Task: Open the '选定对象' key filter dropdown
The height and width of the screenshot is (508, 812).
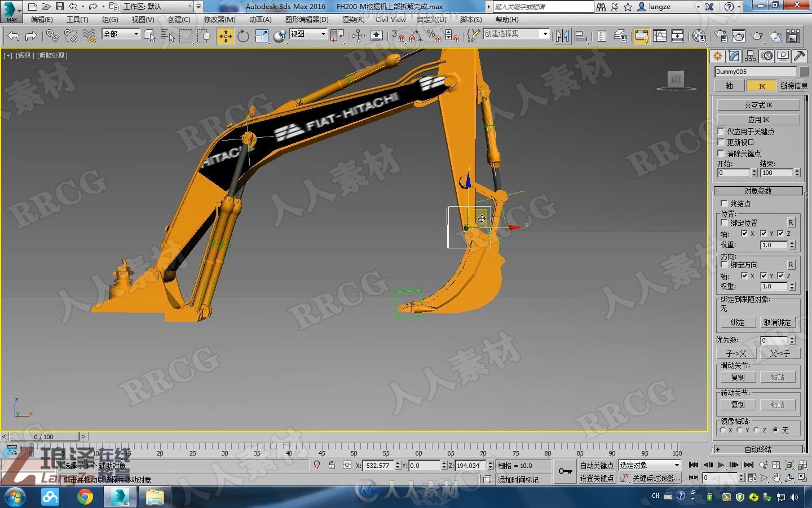Action: click(650, 465)
